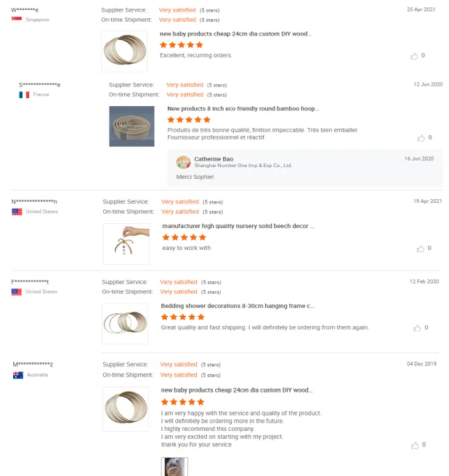The width and height of the screenshot is (449, 476).
Task: Open the solid beech decor product link
Action: point(238,226)
